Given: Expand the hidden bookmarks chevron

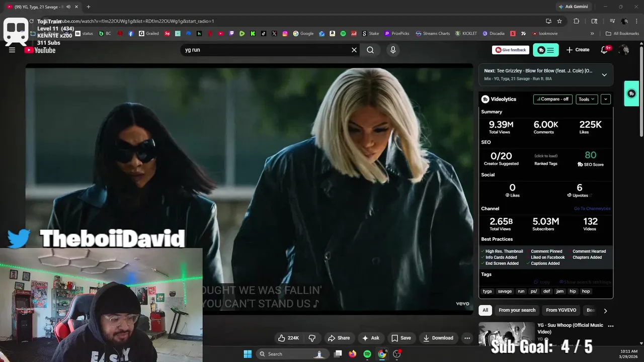Looking at the screenshot, I should coord(592,34).
